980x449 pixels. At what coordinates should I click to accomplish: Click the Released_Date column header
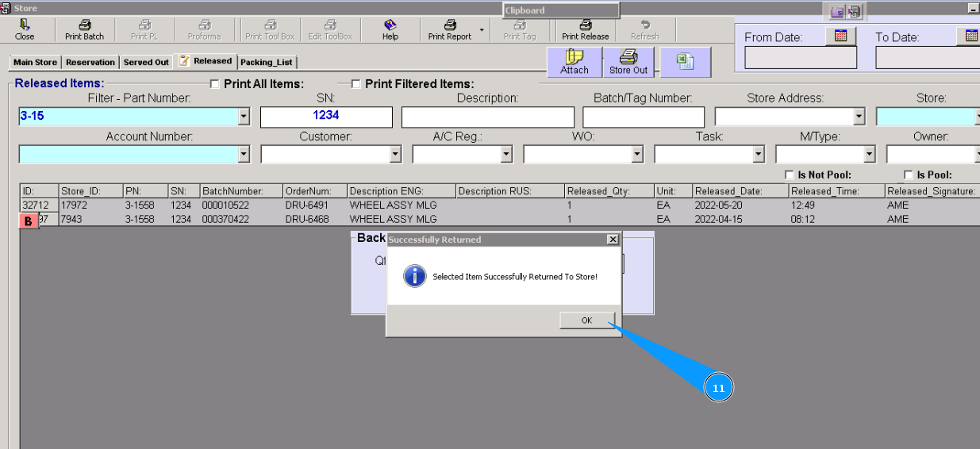[740, 191]
